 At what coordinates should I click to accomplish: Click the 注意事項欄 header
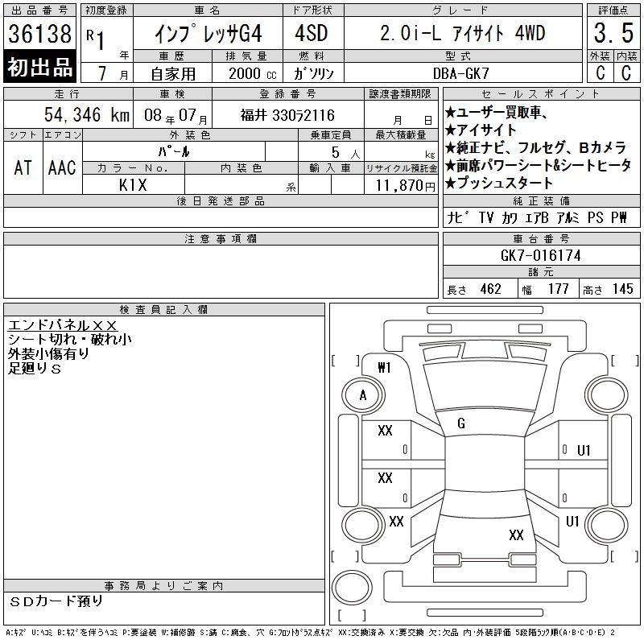(221, 238)
